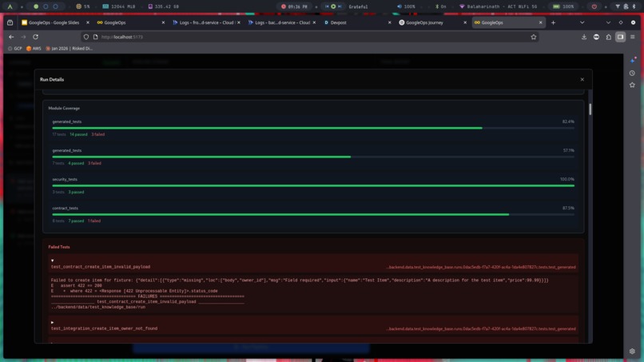Switch to the second GoogleOps tab
The width and height of the screenshot is (644, 362).
coord(130,22)
